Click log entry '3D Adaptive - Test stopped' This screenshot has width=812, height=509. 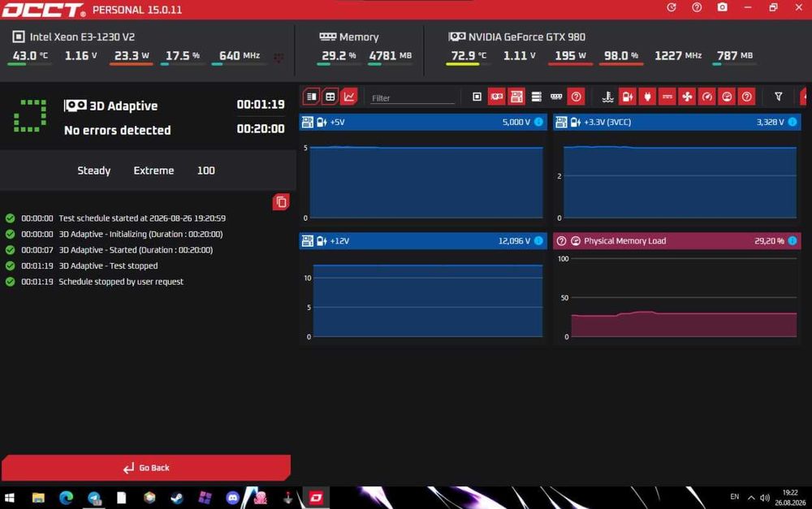[x=108, y=265]
